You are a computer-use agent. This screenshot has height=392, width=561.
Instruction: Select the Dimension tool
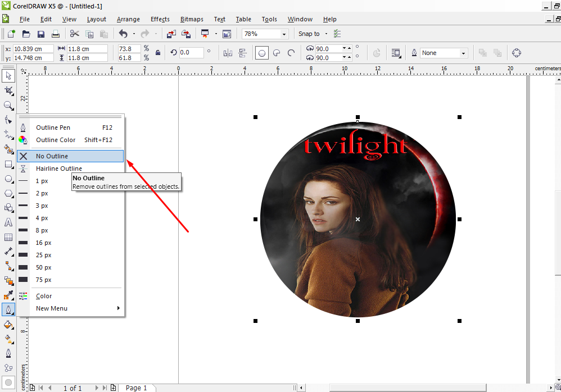8,252
